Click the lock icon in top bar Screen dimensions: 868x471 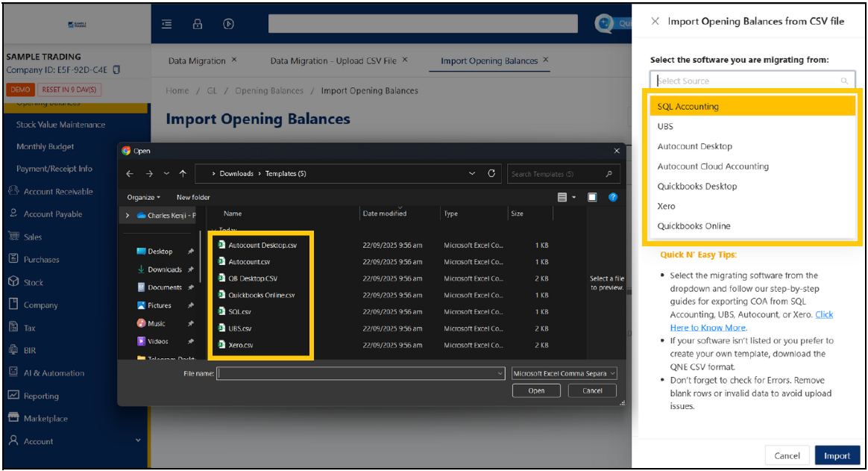coord(197,24)
